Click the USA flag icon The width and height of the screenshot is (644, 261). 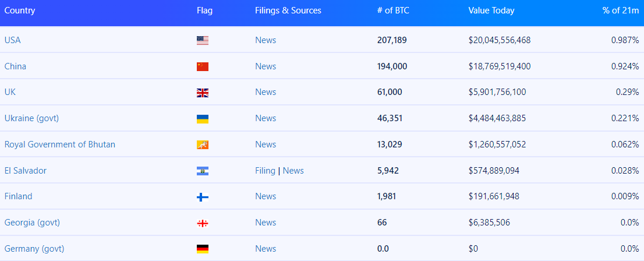[202, 40]
